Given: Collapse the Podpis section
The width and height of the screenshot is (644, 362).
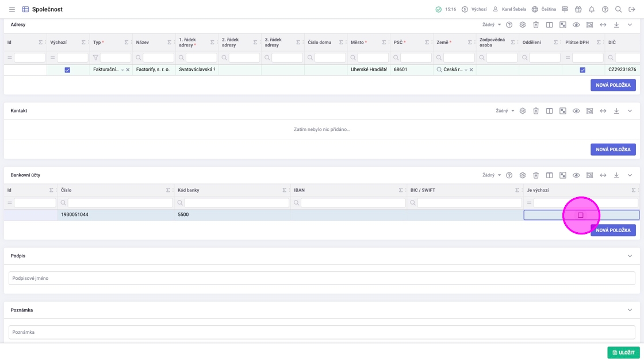Looking at the screenshot, I should click(x=630, y=256).
